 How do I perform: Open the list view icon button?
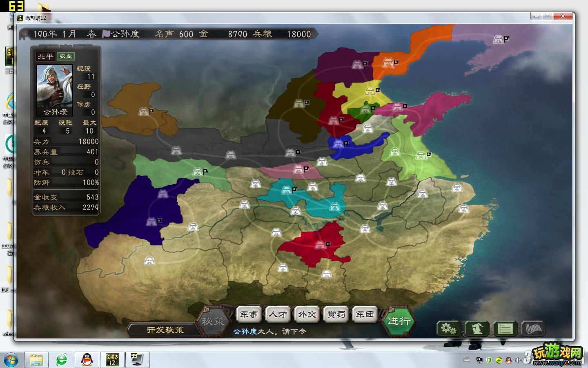tap(505, 329)
